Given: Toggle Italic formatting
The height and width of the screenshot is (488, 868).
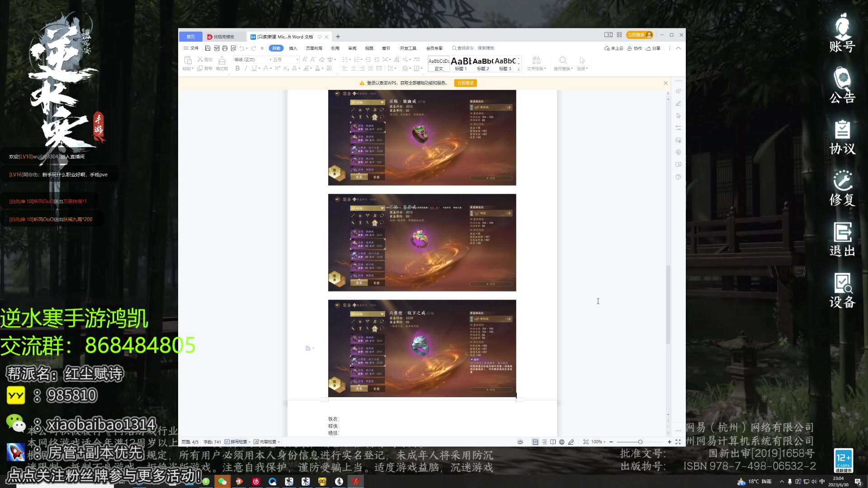Looking at the screenshot, I should [246, 68].
